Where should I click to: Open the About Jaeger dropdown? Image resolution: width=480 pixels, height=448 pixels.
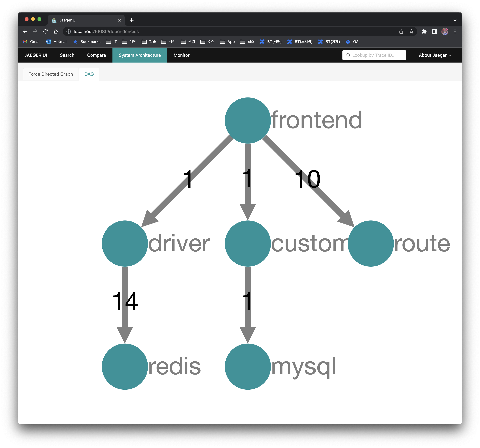pos(434,55)
